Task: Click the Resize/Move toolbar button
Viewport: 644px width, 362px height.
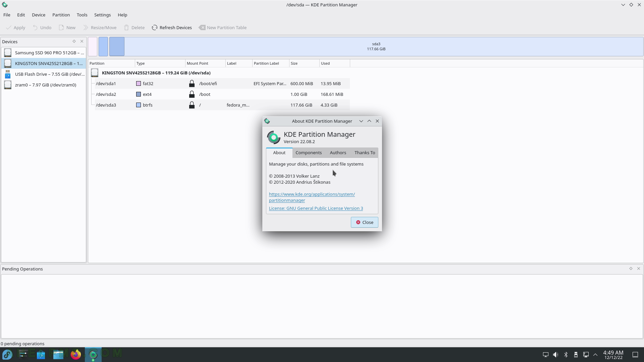Action: [x=100, y=27]
